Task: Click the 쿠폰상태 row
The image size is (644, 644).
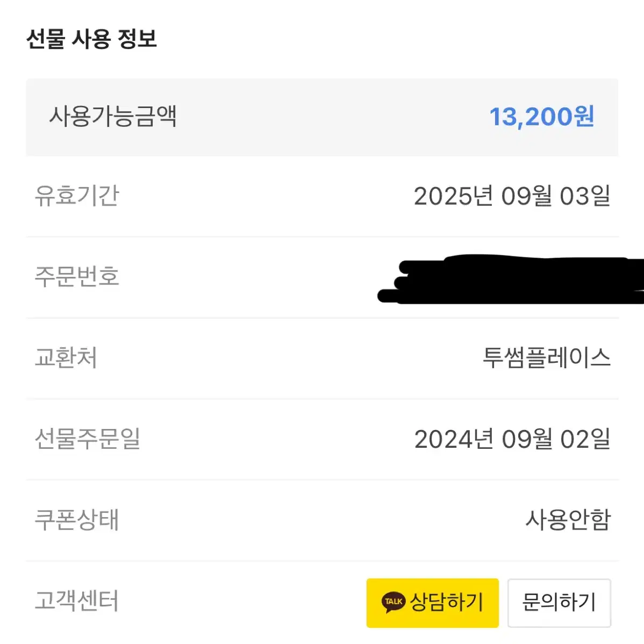Action: coord(322,520)
